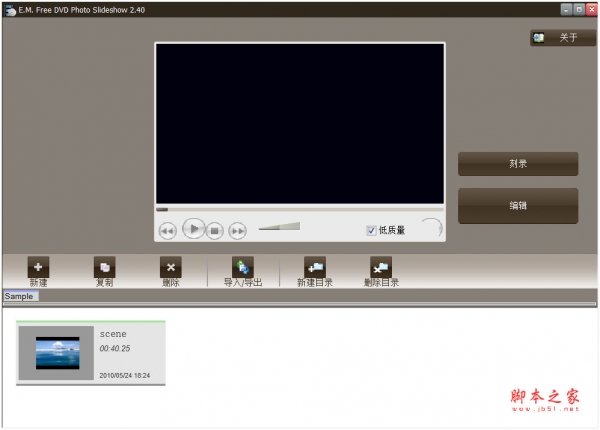The width and height of the screenshot is (600, 430).
Task: Click the "scene" title text
Action: [x=113, y=334]
